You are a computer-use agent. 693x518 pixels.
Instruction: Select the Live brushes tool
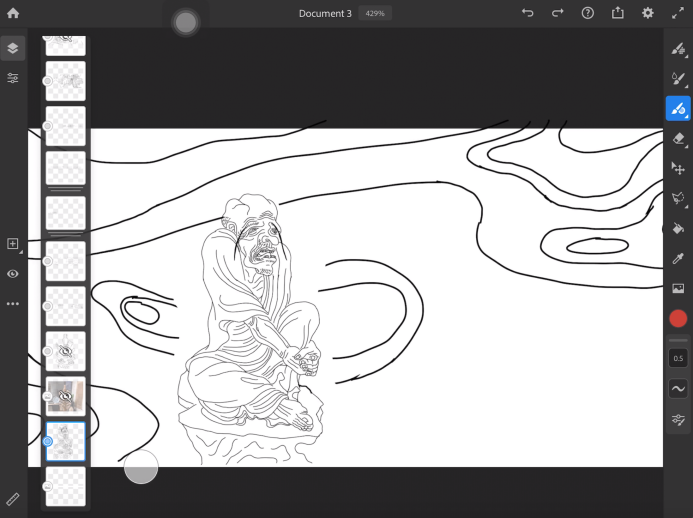click(678, 79)
